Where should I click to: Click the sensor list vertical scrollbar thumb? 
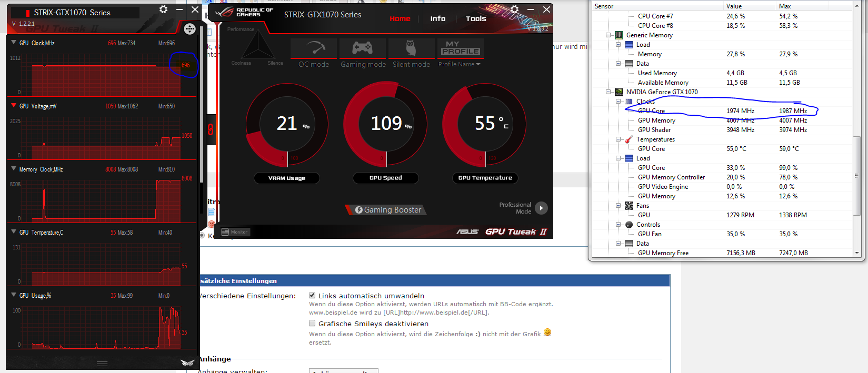coord(857,176)
